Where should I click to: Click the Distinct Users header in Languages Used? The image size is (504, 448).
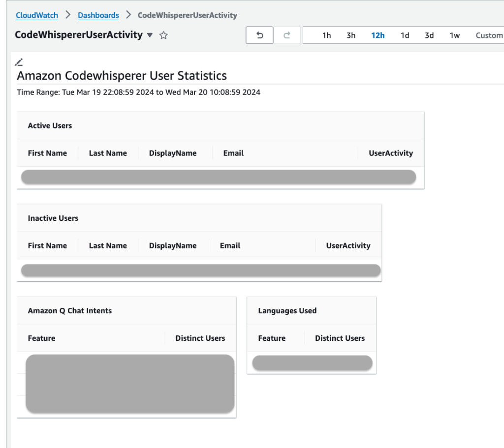(340, 338)
